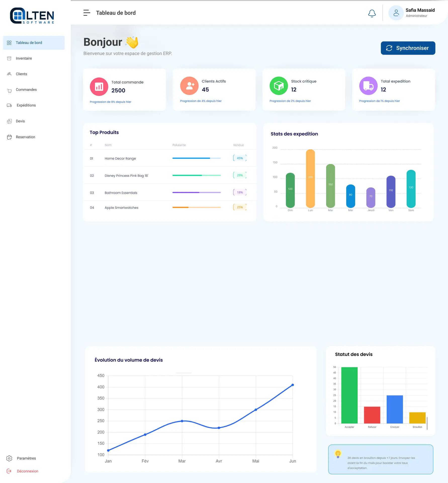This screenshot has width=448, height=483.
Task: Click the Safia Massaid user avatar
Action: point(396,13)
